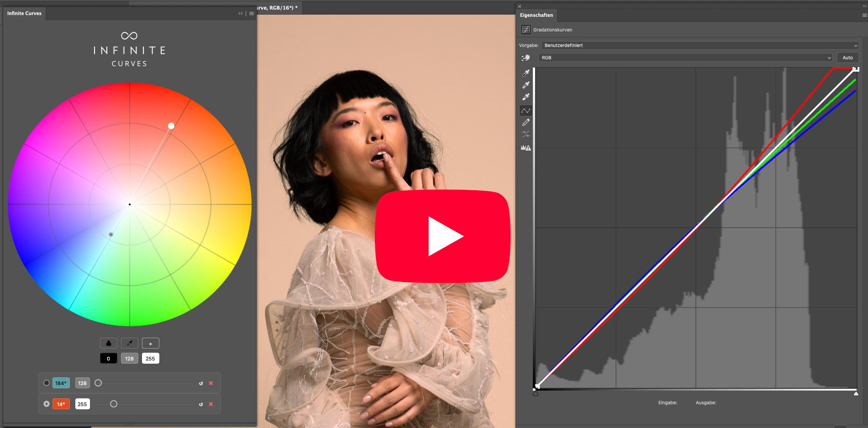
Task: Click the histogram clipping warning icon
Action: 526,148
